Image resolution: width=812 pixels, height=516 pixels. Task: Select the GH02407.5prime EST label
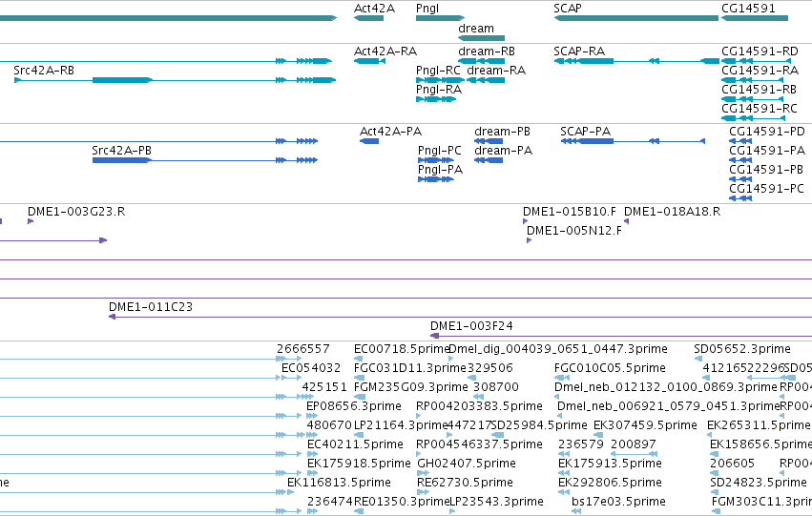point(466,464)
